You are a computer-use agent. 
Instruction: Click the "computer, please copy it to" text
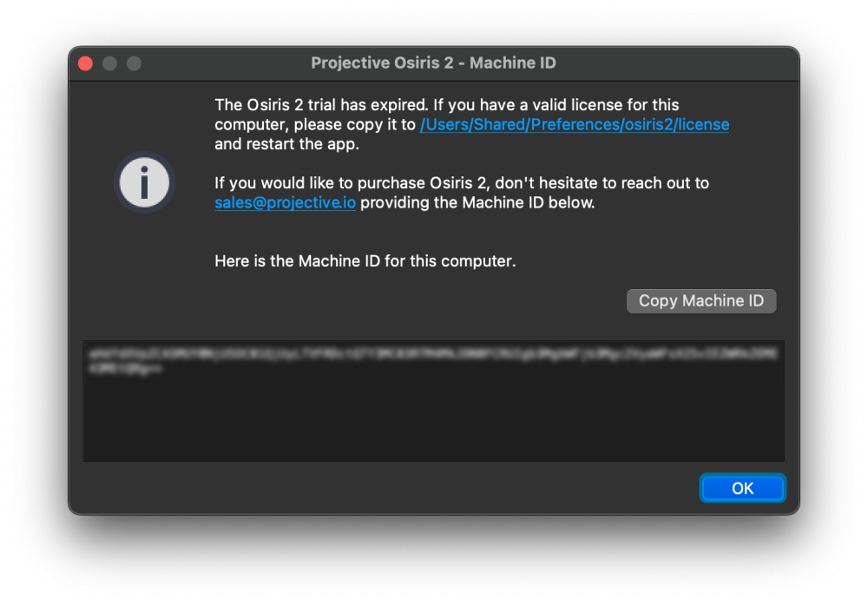click(315, 125)
